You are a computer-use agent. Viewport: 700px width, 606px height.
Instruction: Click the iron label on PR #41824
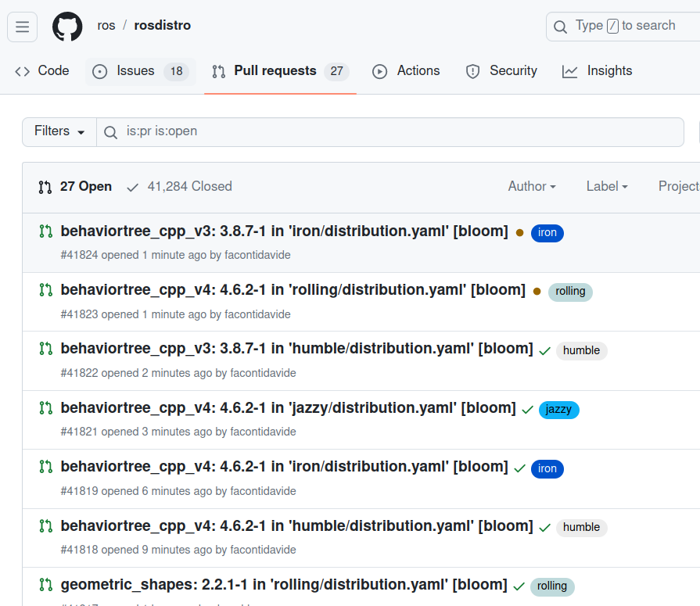(x=547, y=233)
